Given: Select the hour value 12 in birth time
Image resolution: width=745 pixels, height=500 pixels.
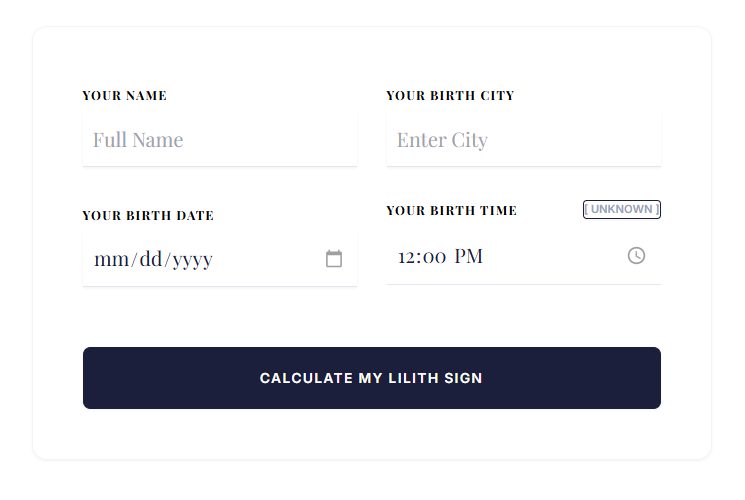Looking at the screenshot, I should pos(408,257).
